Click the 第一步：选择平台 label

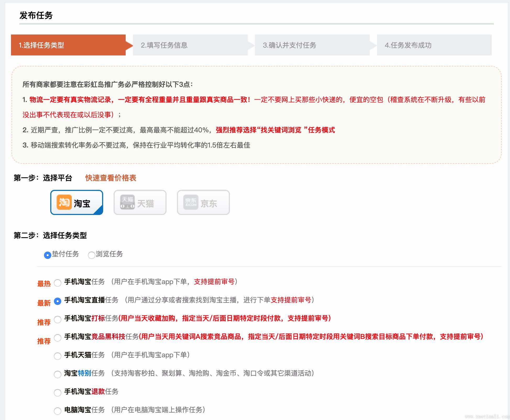click(x=43, y=178)
